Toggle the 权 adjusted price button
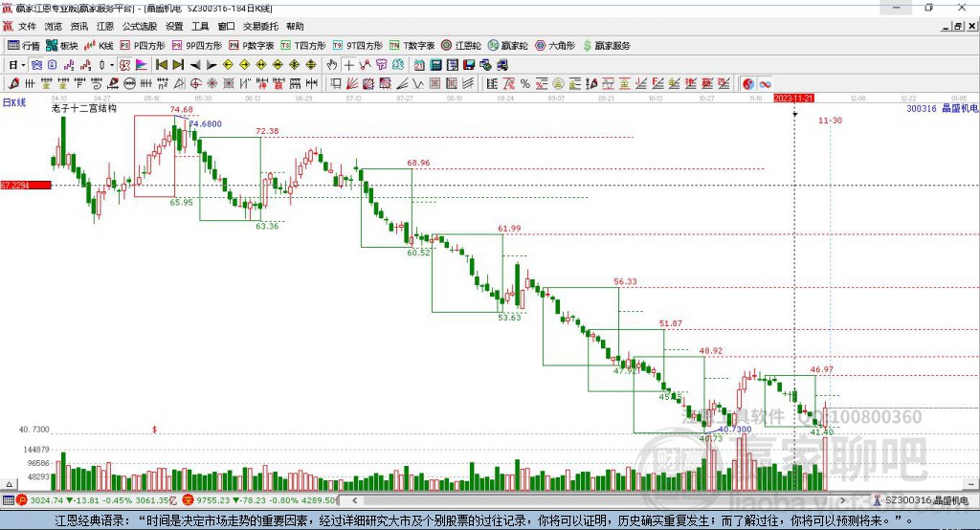The height and width of the screenshot is (530, 980). (x=125, y=65)
